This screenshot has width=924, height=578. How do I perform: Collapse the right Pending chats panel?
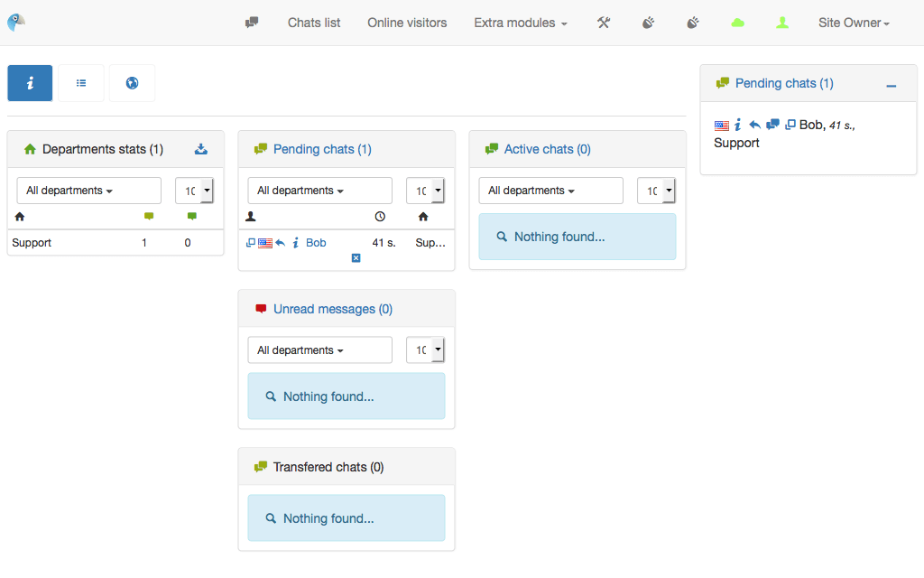point(891,85)
